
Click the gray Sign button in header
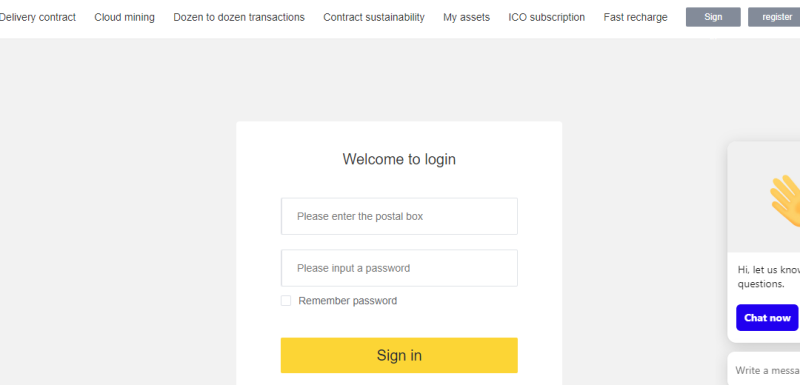[x=713, y=17]
